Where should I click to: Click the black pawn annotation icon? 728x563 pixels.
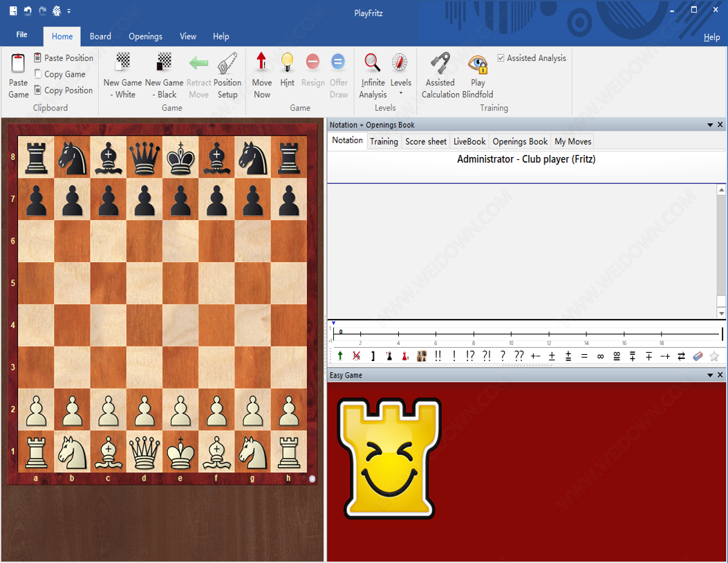[389, 356]
